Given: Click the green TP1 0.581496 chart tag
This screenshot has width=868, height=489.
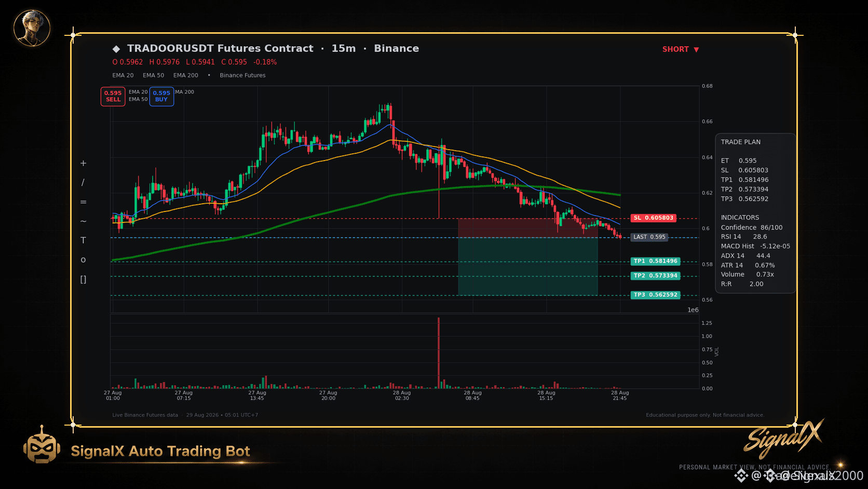Looking at the screenshot, I should 656,261.
